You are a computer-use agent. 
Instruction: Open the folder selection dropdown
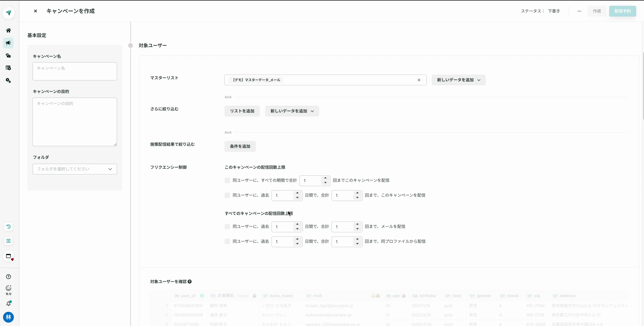point(75,169)
